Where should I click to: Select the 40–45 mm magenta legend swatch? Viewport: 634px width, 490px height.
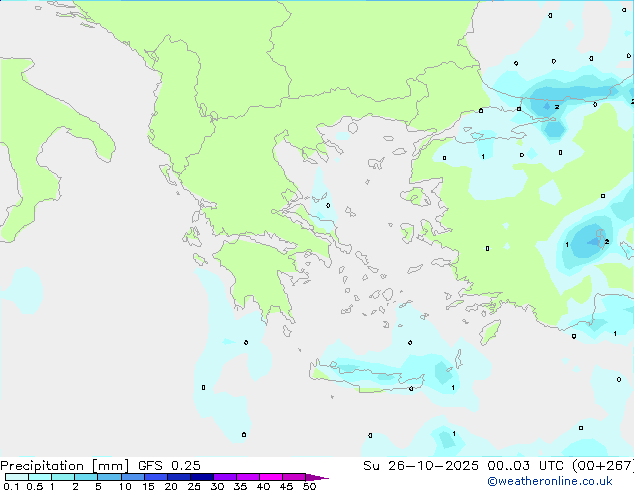pos(271,477)
